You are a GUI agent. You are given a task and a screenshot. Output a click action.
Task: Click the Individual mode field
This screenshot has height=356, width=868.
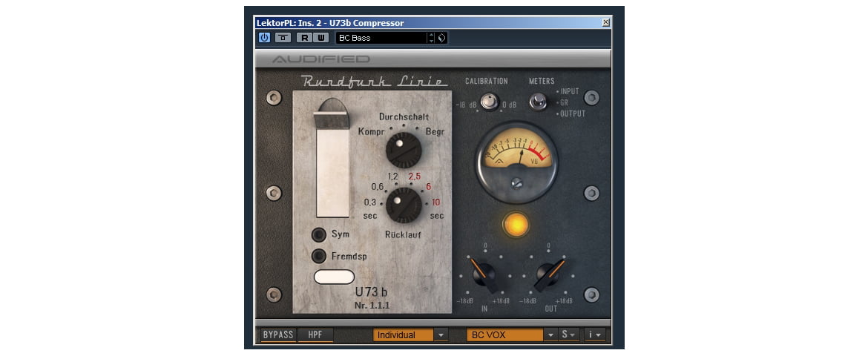pyautogui.click(x=403, y=335)
